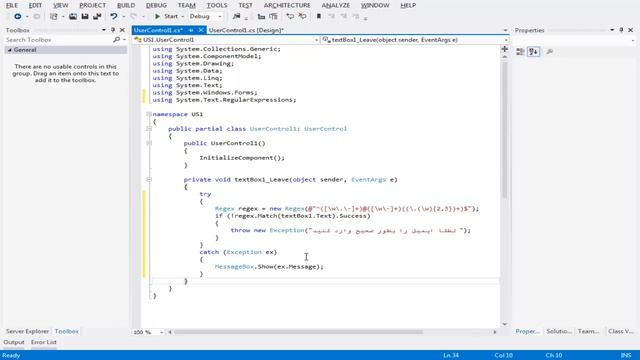Click the Categorized icon in Properties

[520, 51]
